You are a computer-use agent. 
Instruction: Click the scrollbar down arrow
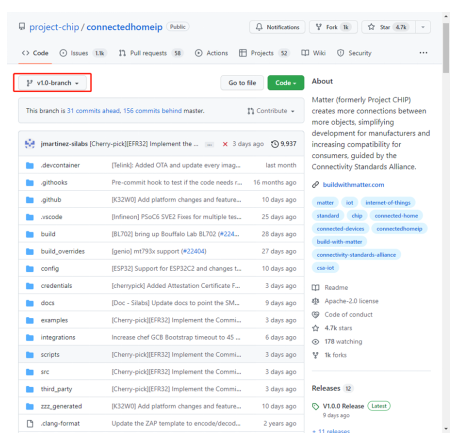pos(446,429)
